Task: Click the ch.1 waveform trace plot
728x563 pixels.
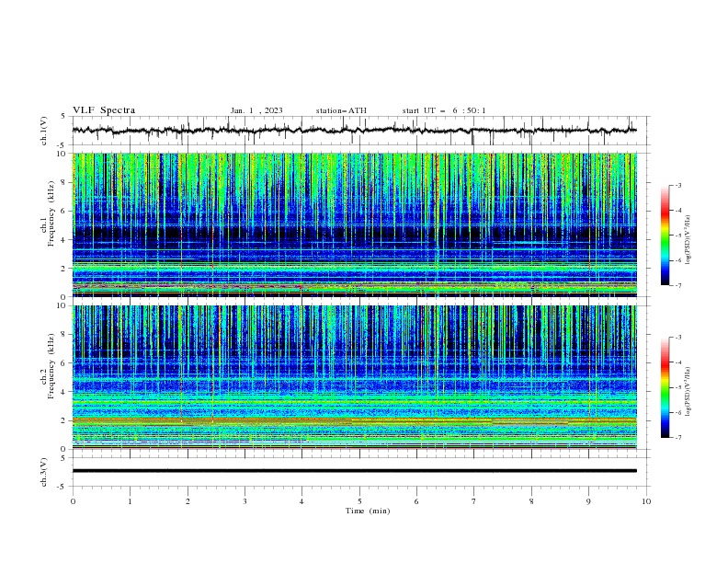Action: coord(355,131)
